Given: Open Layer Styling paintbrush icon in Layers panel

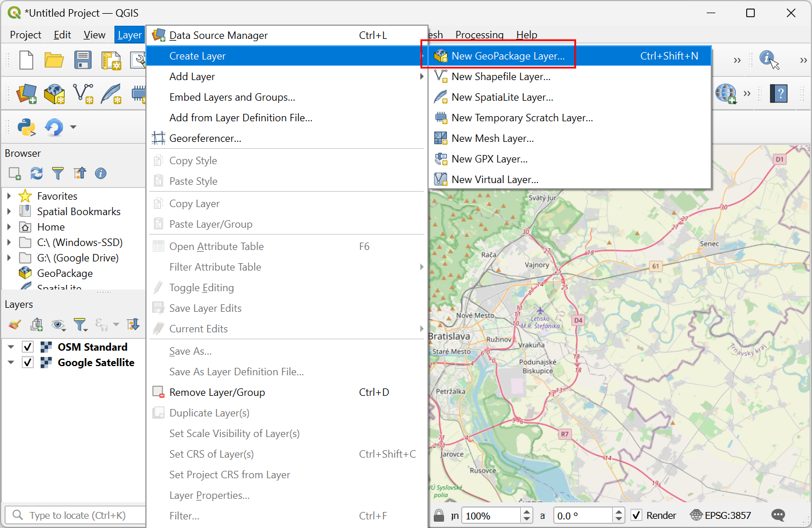Looking at the screenshot, I should pos(15,325).
